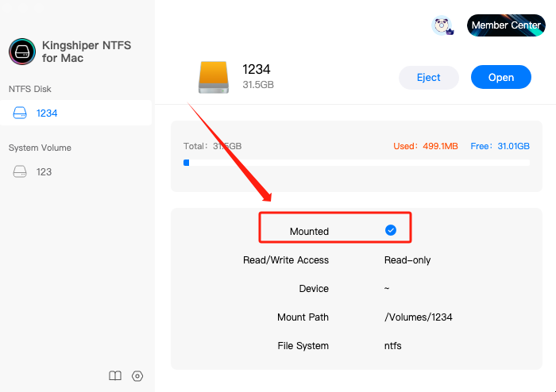The image size is (556, 392).
Task: Click the Used: 499.1MB value
Action: coord(426,146)
